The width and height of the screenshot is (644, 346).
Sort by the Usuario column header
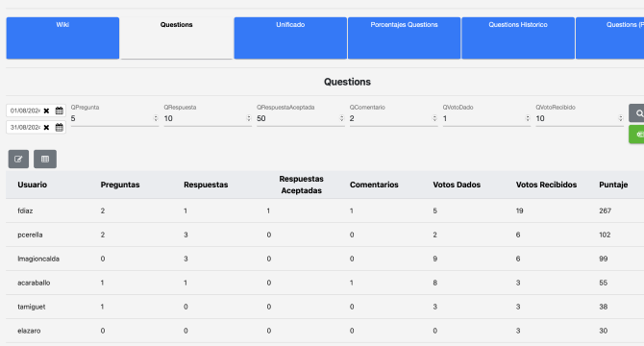click(x=32, y=185)
